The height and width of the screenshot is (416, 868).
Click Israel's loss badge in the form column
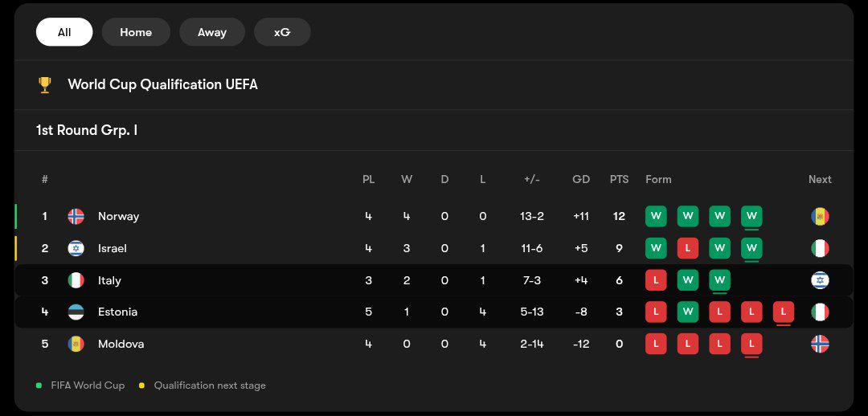tap(687, 248)
